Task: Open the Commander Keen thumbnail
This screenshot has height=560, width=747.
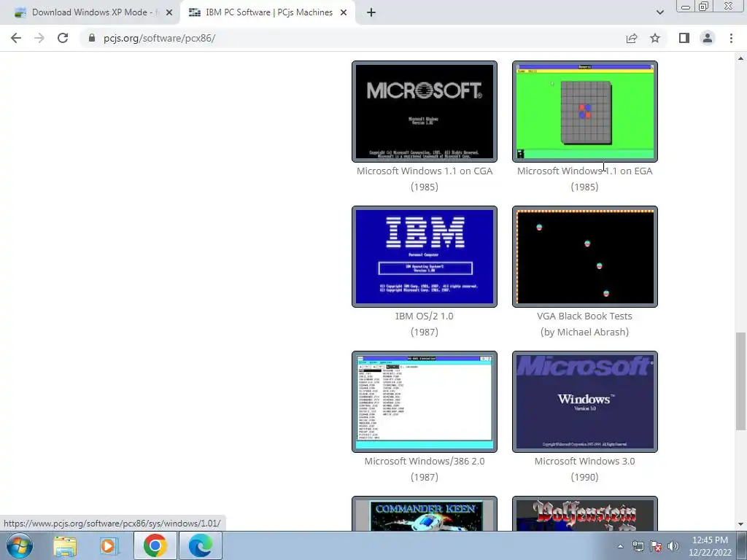Action: tap(424, 514)
